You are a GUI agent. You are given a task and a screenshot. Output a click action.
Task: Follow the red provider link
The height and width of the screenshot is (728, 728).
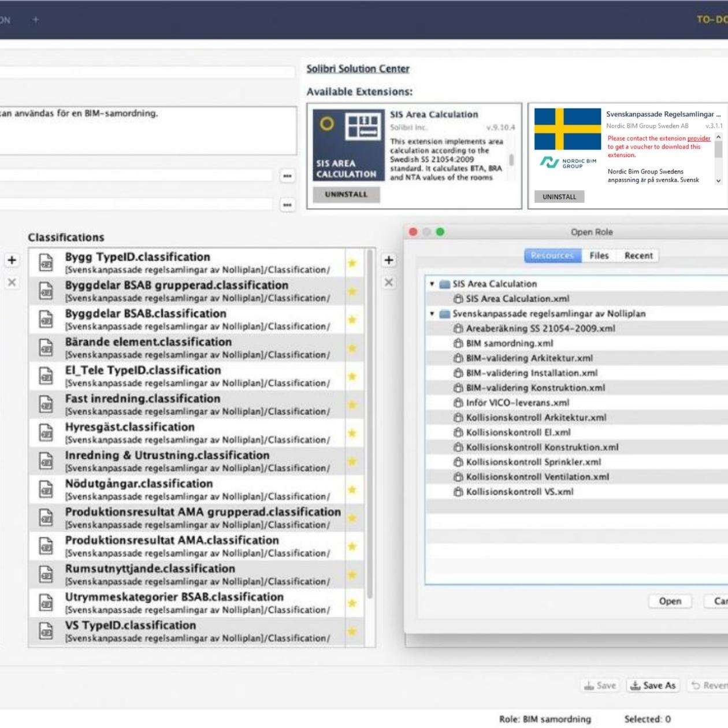(x=699, y=138)
